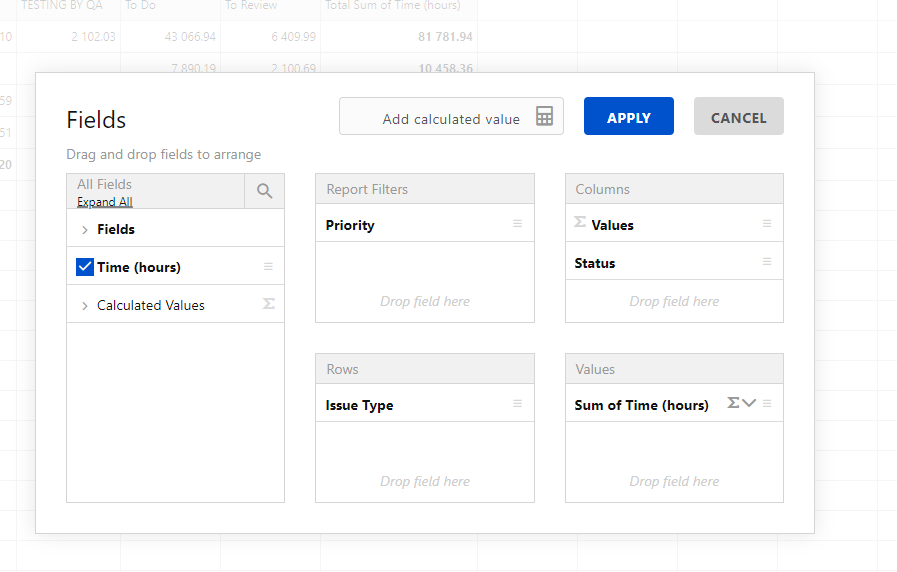Select Sum of Time (hours) label

click(x=641, y=406)
